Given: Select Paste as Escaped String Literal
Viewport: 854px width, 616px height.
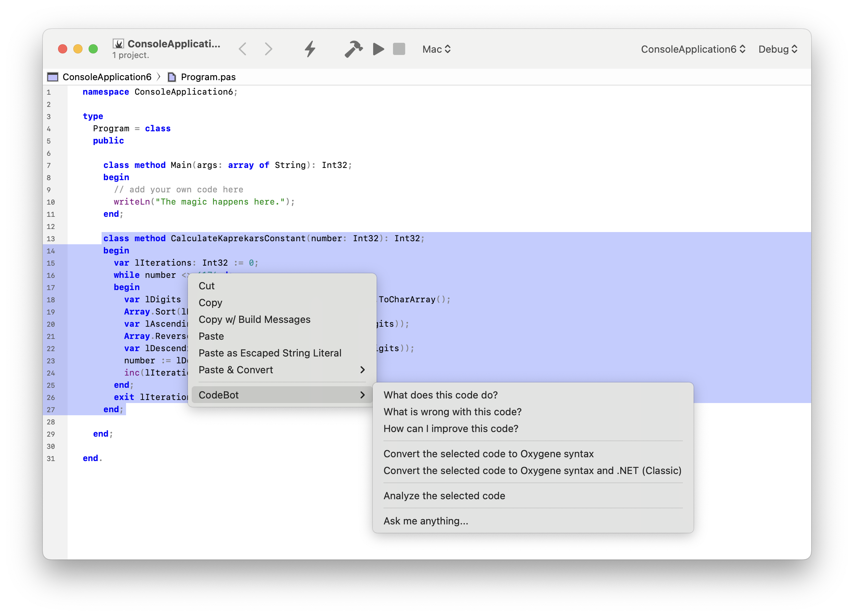Looking at the screenshot, I should pyautogui.click(x=282, y=353).
